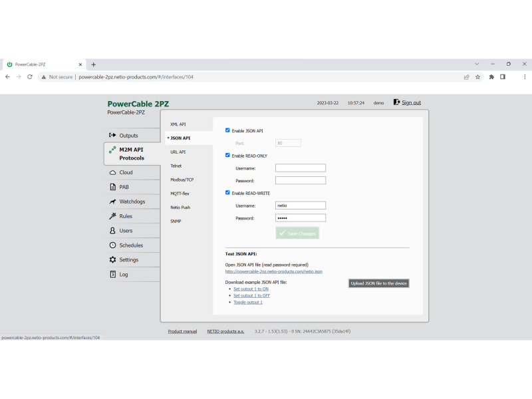Open the Settings gear icon
532x399 pixels.
112,259
